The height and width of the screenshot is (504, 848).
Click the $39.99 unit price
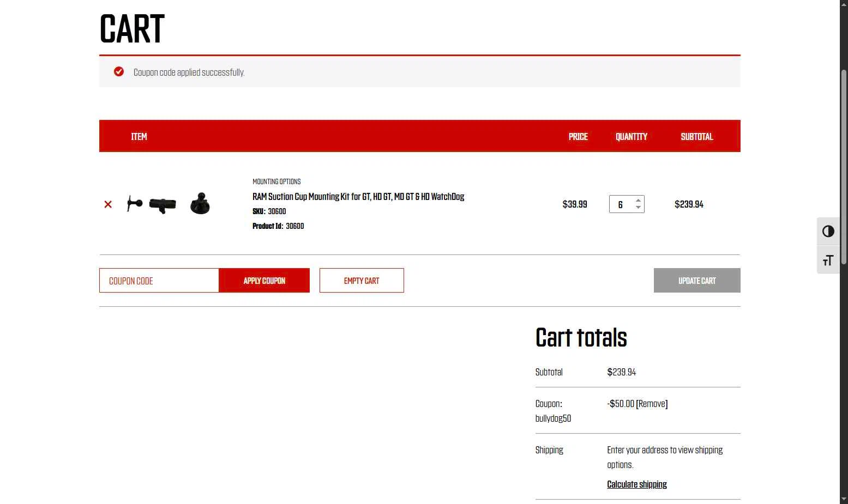[x=575, y=204]
